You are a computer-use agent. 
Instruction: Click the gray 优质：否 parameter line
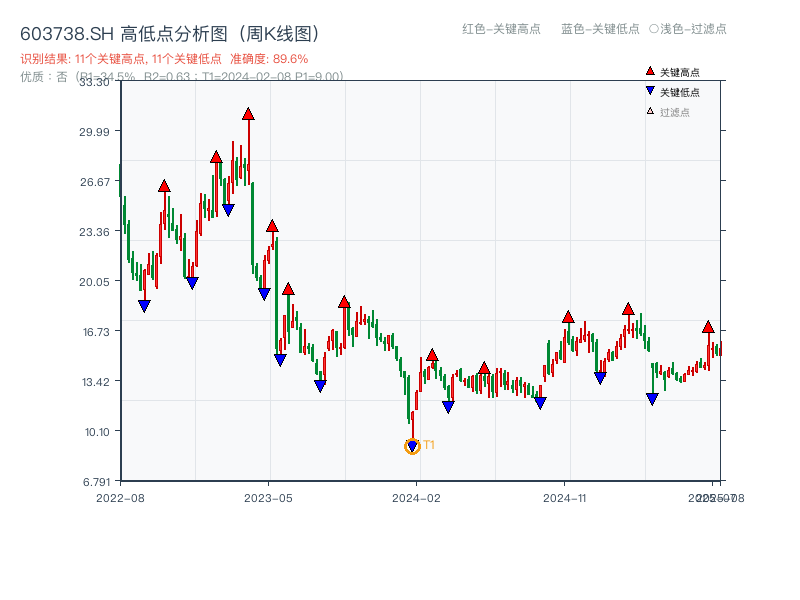(182, 77)
